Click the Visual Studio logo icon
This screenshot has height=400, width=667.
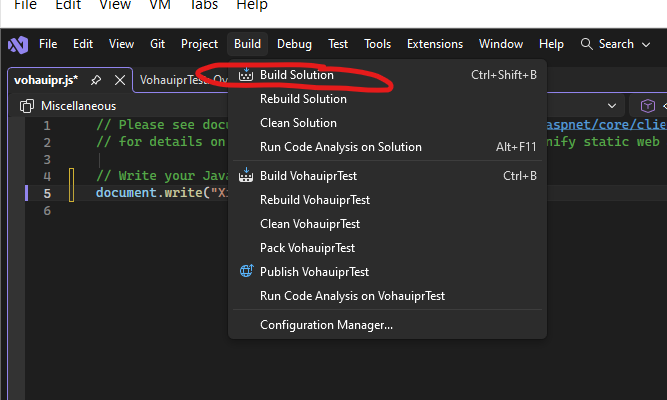17,44
